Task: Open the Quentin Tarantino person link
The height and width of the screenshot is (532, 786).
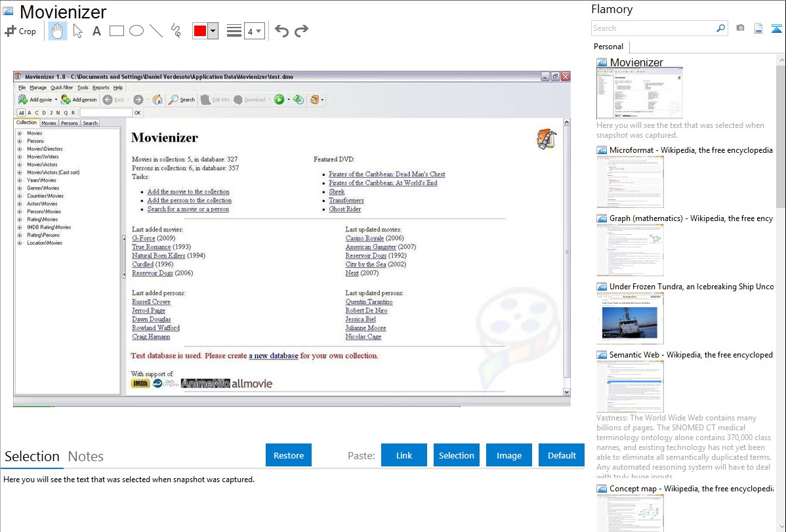Action: [x=369, y=301]
